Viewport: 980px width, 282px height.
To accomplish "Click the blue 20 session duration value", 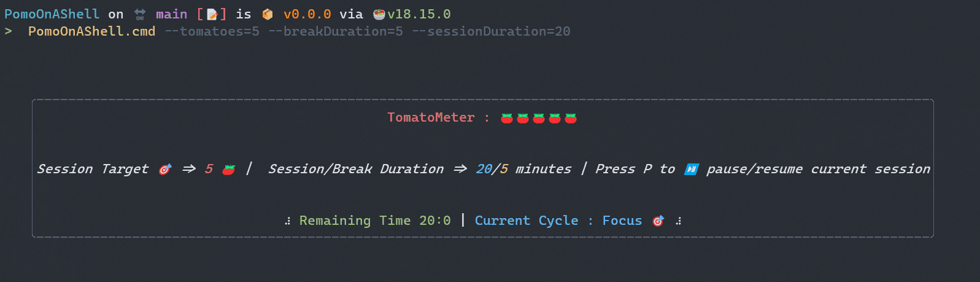I will (484, 169).
